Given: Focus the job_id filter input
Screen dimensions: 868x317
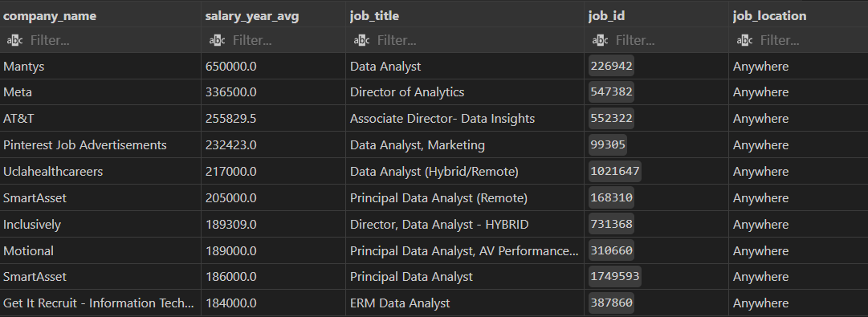Looking at the screenshot, I should pos(669,40).
